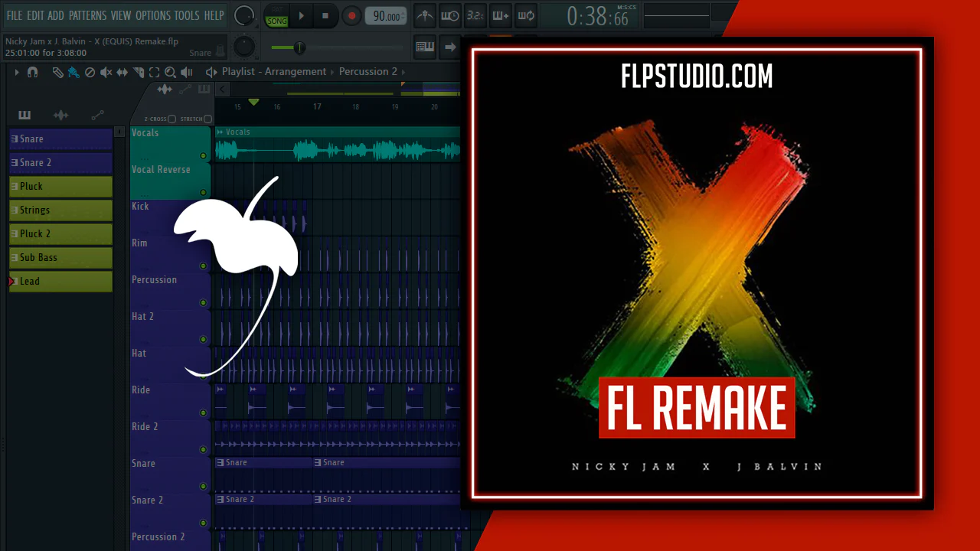Select the Paint brush tool

click(73, 72)
